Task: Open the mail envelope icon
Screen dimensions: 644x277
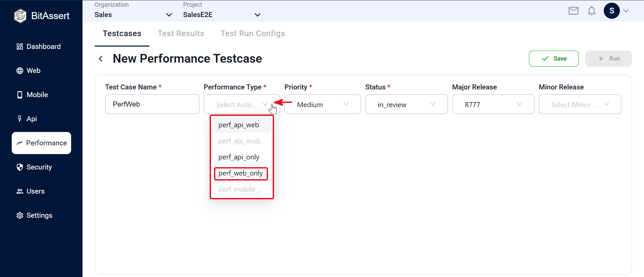Action: point(574,11)
